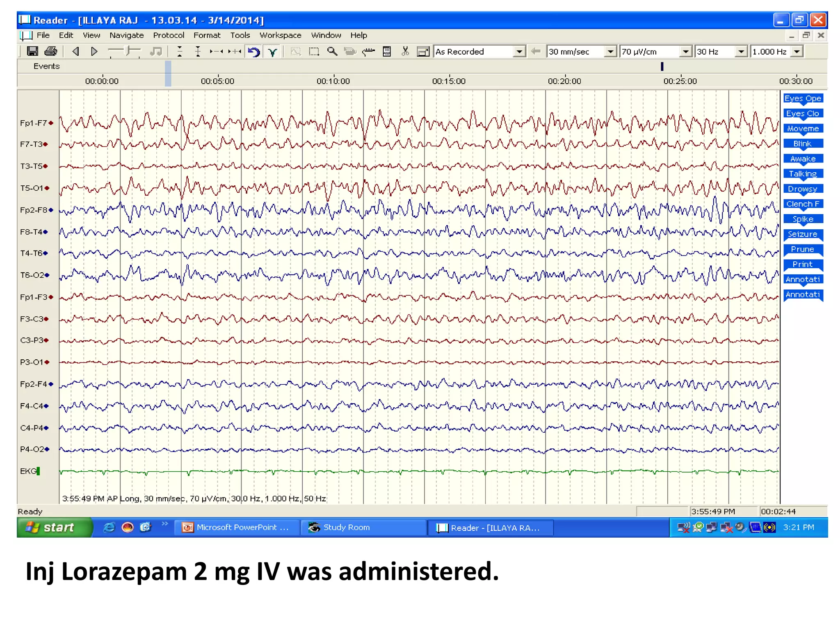Page forward with the right arrow icon
Image resolution: width=840 pixels, height=630 pixels.
point(94,51)
